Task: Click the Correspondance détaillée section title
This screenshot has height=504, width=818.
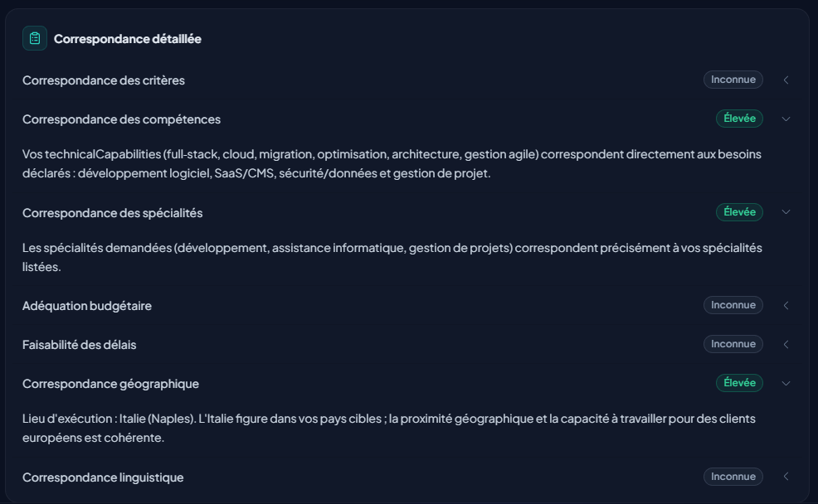Action: (128, 39)
